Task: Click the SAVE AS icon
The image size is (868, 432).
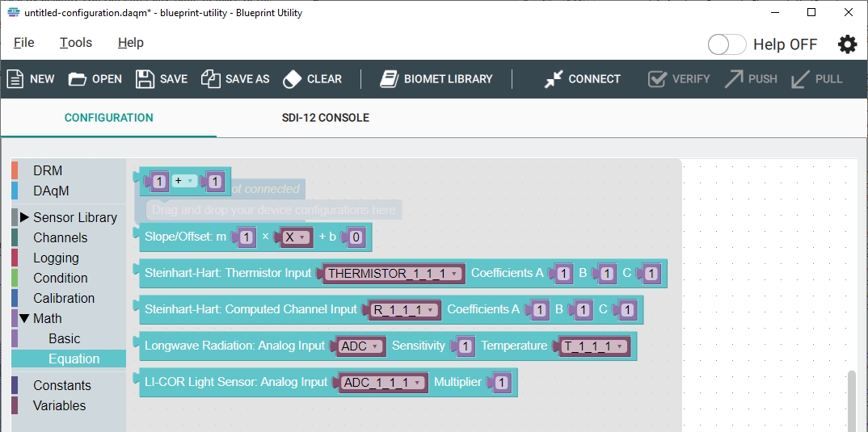Action: (x=211, y=79)
